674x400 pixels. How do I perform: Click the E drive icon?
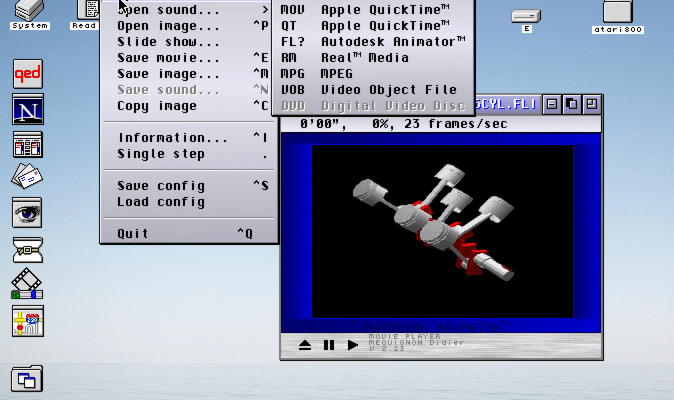coord(525,16)
